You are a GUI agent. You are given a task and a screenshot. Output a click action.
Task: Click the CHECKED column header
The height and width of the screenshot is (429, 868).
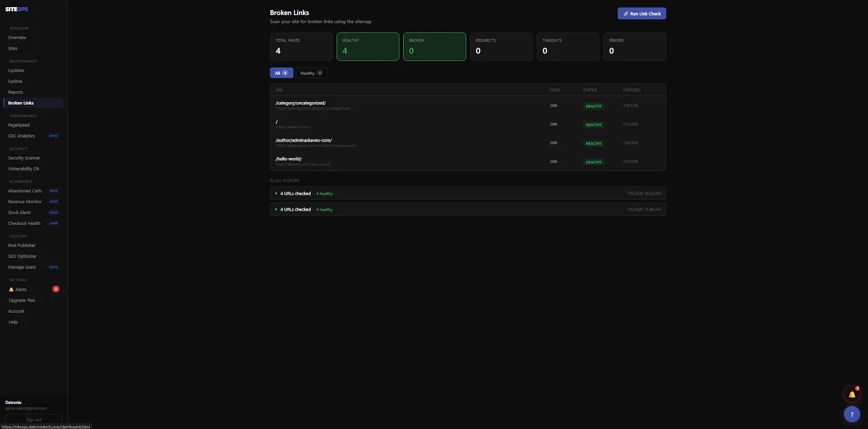coord(631,90)
